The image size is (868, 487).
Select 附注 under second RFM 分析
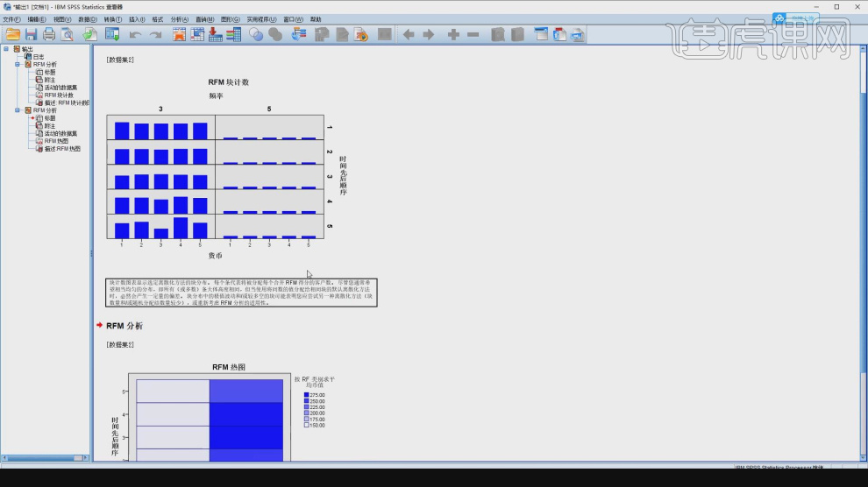tap(50, 125)
